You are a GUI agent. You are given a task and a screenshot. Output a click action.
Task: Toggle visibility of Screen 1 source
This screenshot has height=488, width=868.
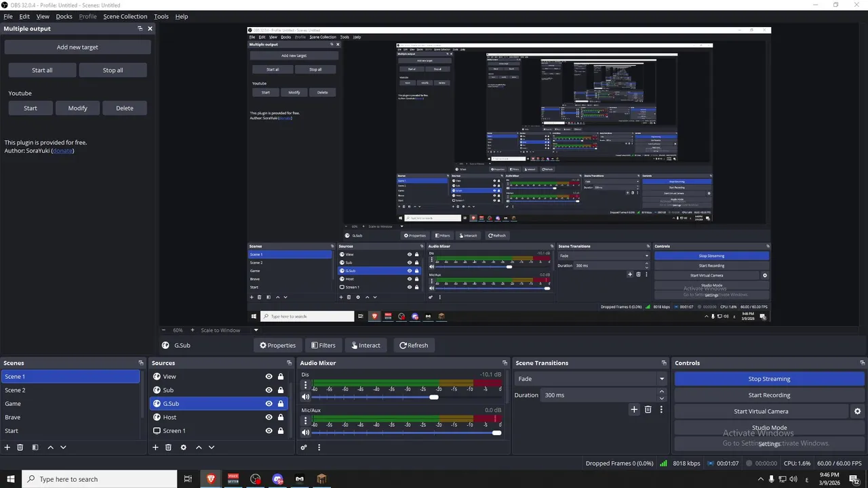click(x=269, y=431)
